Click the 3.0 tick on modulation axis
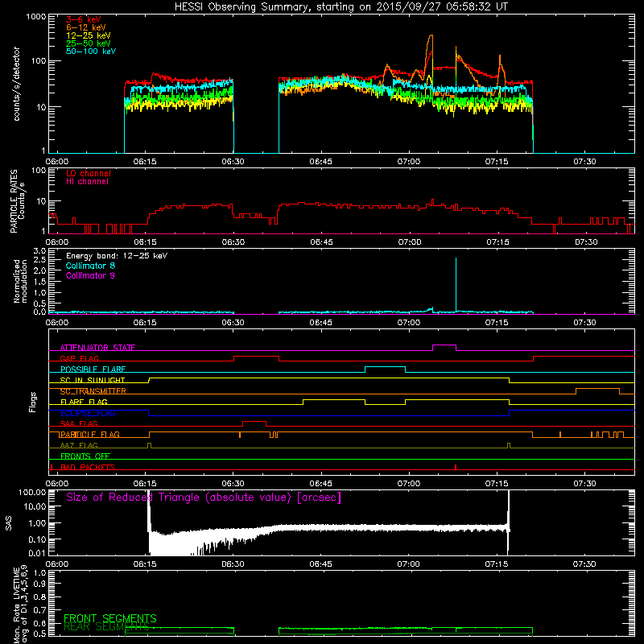Image resolution: width=644 pixels, height=644 pixels. point(39,250)
